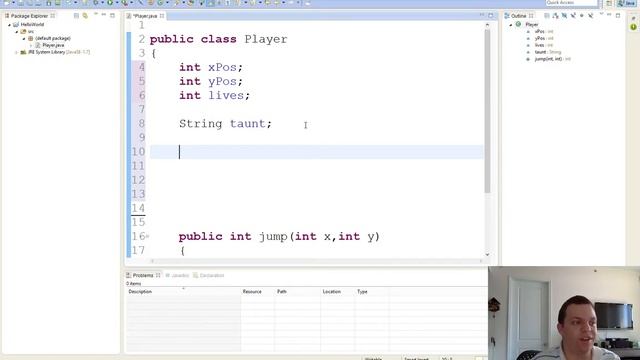Collapse the (default package) node

(24, 38)
